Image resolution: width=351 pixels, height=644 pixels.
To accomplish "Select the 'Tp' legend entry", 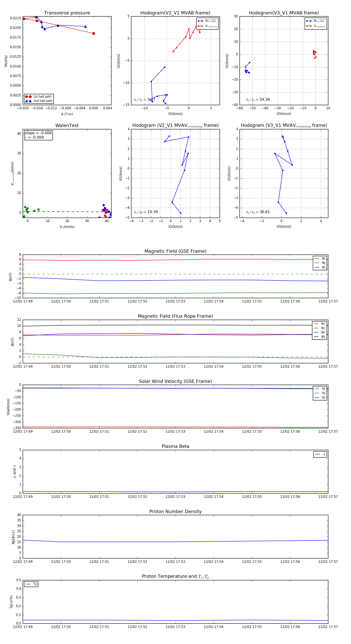I will [x=31, y=584].
